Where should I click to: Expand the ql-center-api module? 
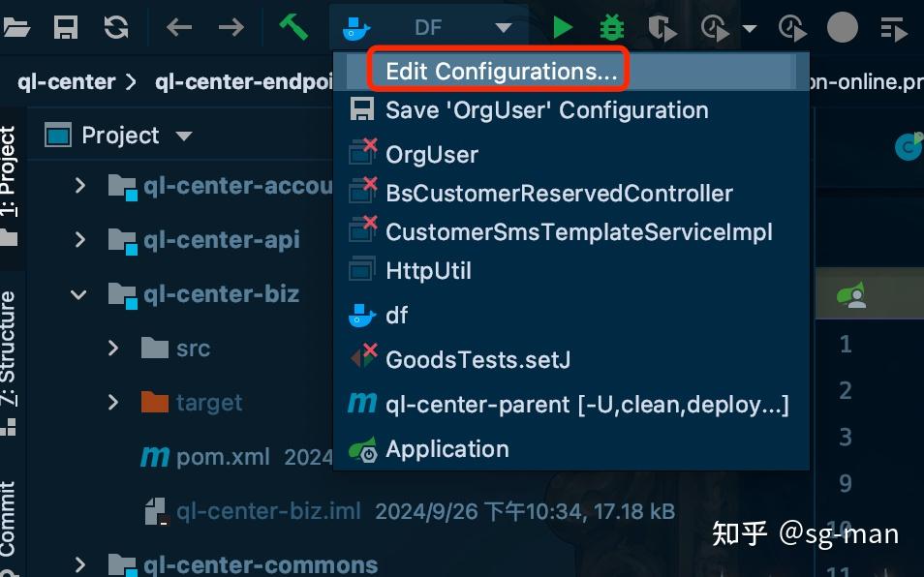click(80, 239)
